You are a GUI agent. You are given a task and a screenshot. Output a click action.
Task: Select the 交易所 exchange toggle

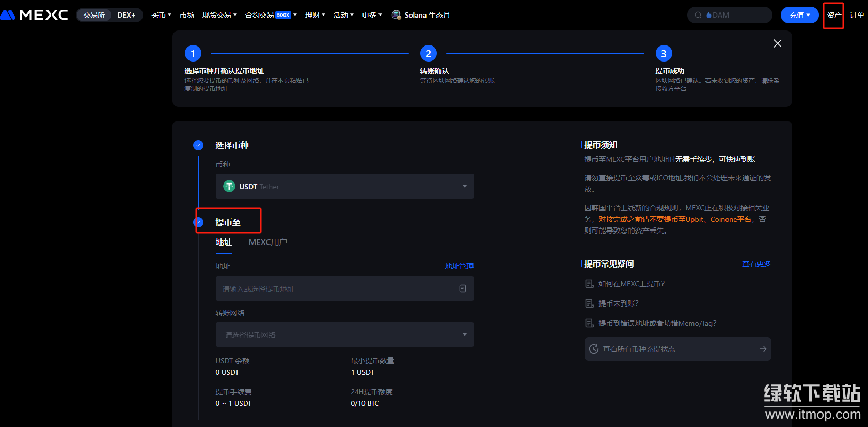(x=94, y=15)
